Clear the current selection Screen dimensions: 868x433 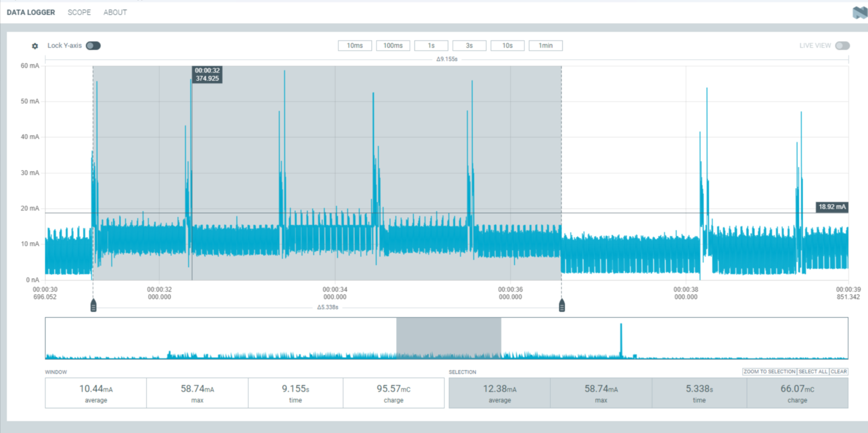[838, 372]
